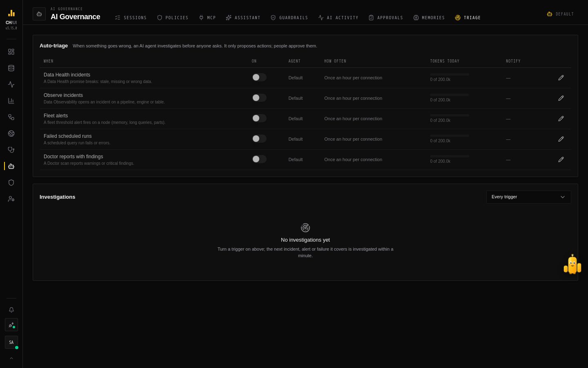Open the stethoscope Doctor icon in sidebar

11,150
